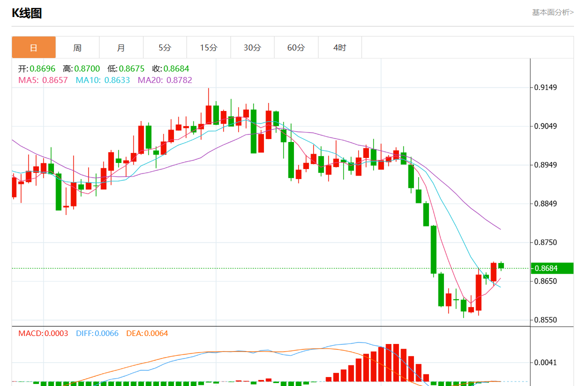
Task: Click the 0.8650 price axis label
Action: click(545, 281)
